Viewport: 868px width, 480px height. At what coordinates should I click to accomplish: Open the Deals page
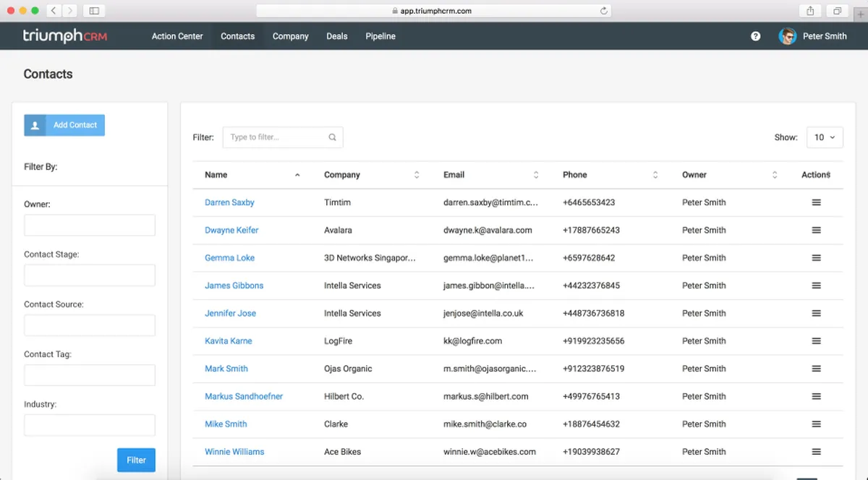click(x=336, y=36)
